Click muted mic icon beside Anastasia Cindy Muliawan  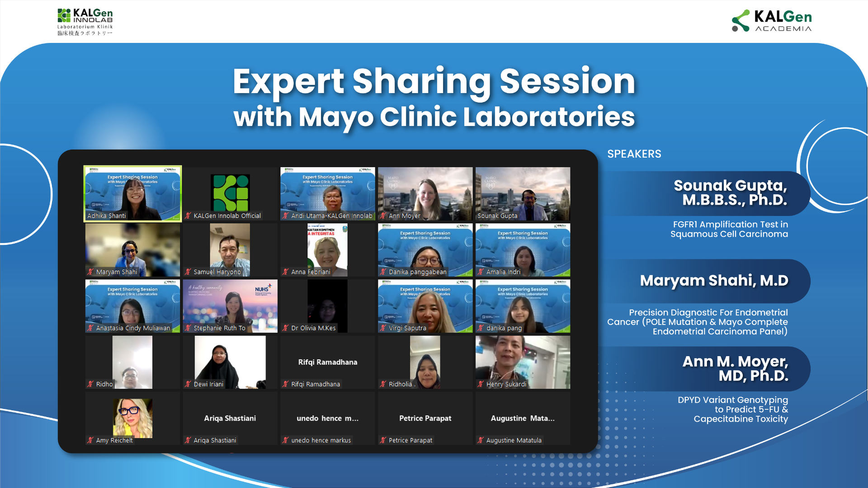point(90,328)
